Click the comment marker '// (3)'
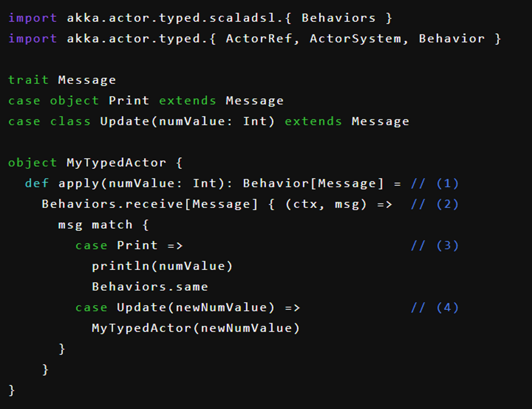This screenshot has width=532, height=409. pyautogui.click(x=434, y=245)
